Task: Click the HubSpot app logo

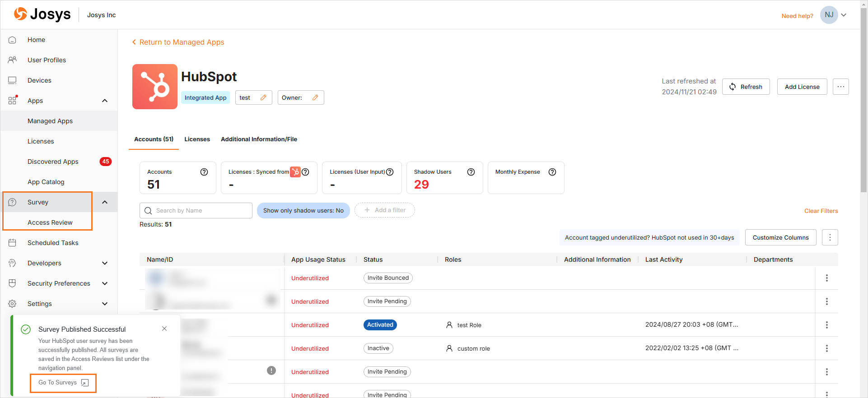Action: 155,87
